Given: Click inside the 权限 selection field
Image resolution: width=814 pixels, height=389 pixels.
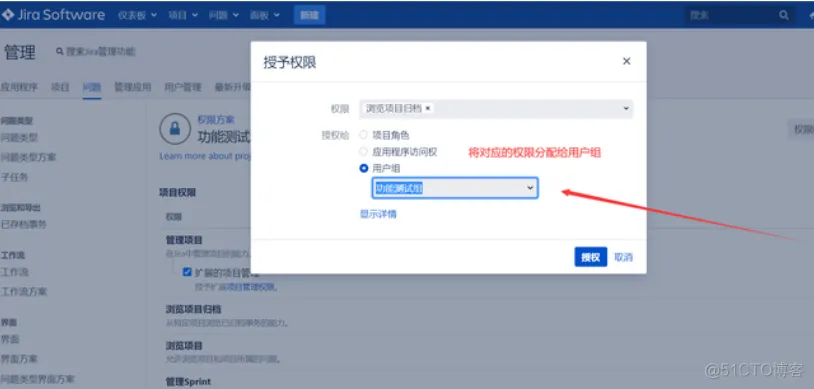Looking at the screenshot, I should pyautogui.click(x=496, y=108).
